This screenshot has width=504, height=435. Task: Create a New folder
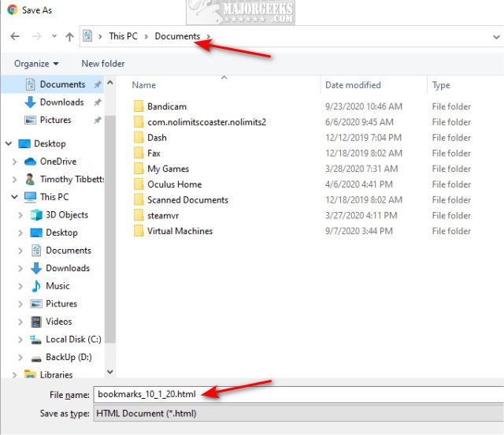pos(103,64)
